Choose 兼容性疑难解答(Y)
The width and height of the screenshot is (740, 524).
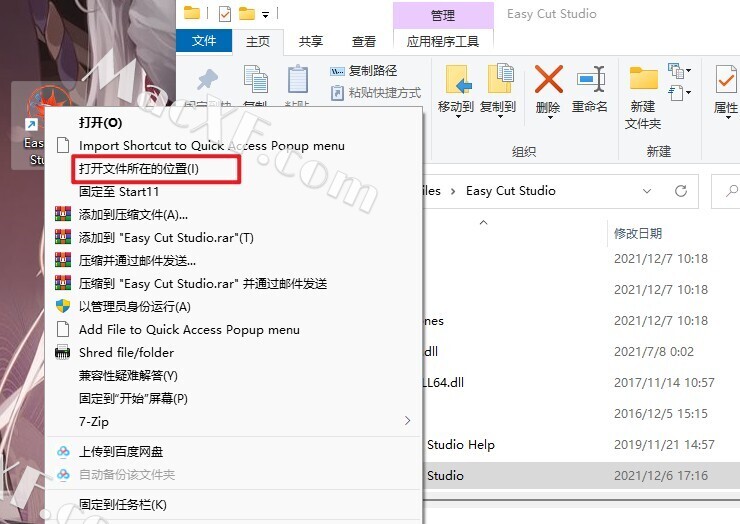(x=234, y=376)
